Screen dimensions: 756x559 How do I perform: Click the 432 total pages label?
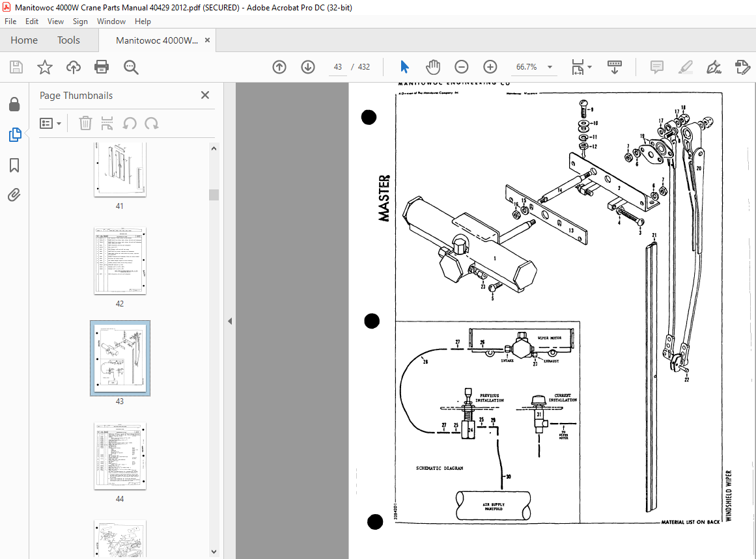[x=364, y=67]
